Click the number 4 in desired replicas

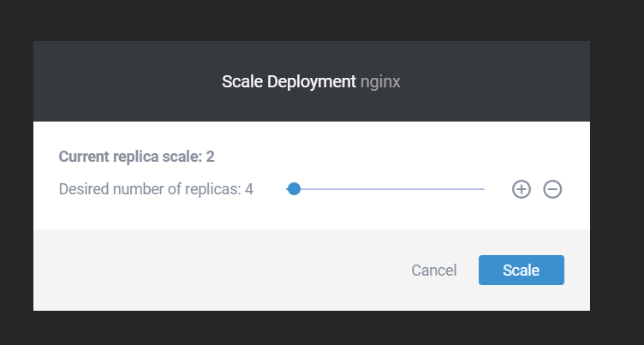click(249, 189)
